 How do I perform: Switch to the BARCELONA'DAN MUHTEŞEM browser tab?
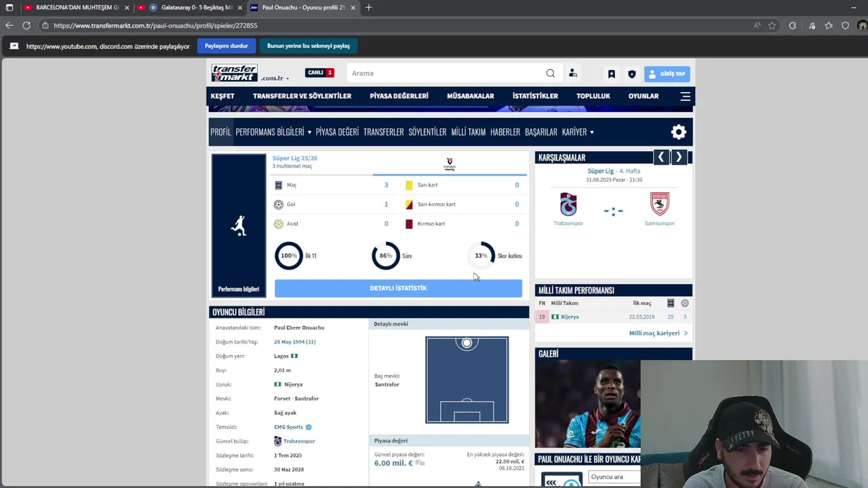pyautogui.click(x=76, y=7)
